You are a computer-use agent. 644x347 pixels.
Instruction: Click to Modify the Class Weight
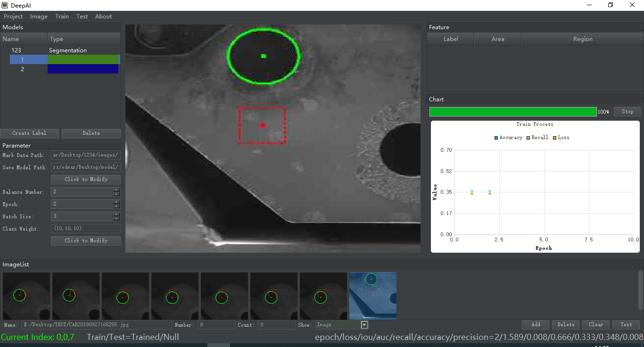click(86, 241)
